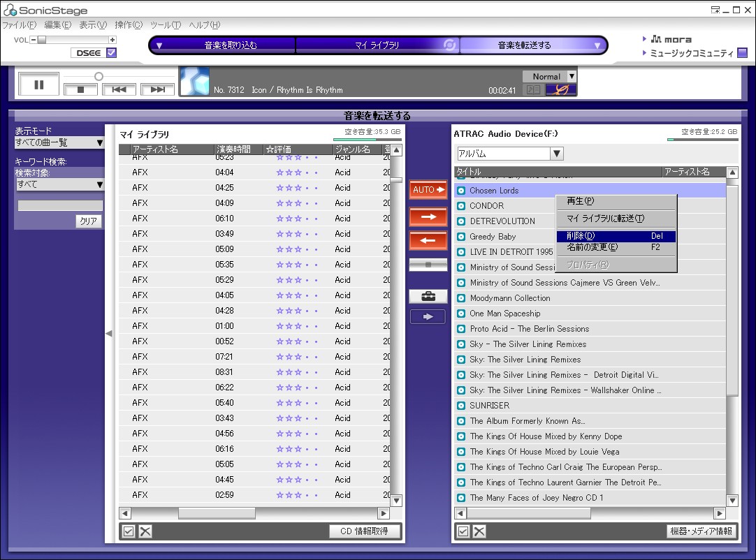Choose マイ ライブラリに転送 from context menu
This screenshot has width=756, height=560.
click(616, 219)
